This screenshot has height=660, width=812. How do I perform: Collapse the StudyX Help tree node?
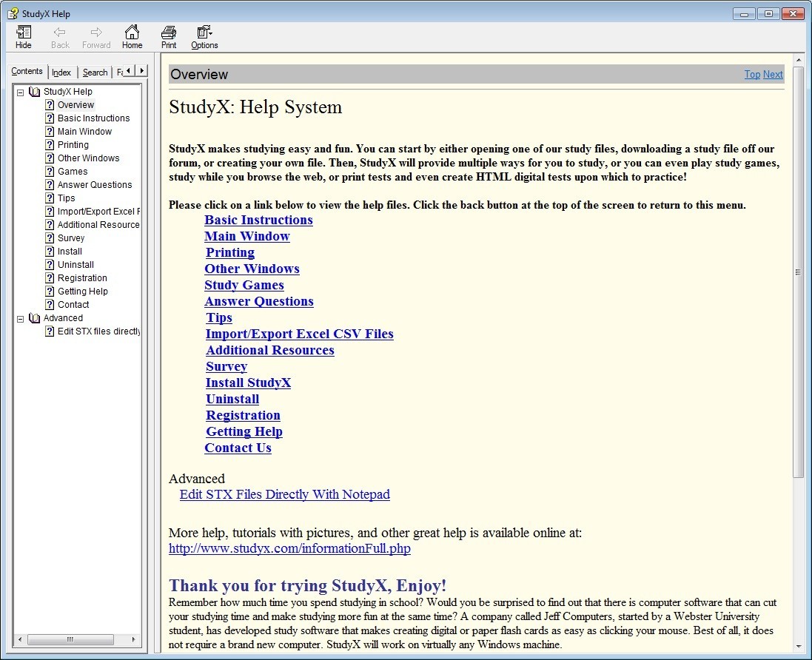21,92
